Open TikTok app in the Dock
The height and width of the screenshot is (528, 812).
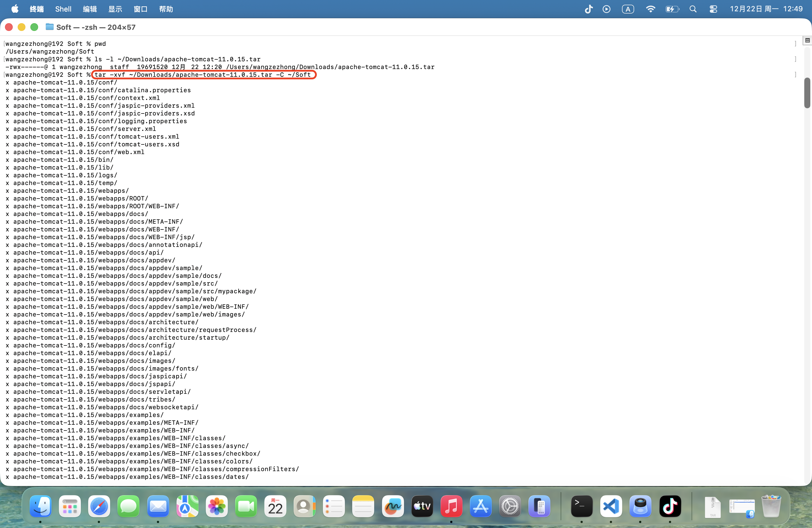click(x=670, y=506)
